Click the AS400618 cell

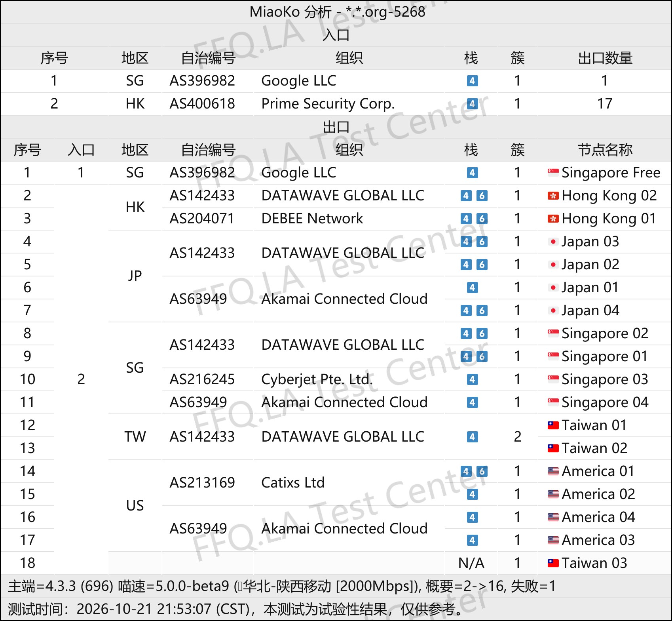tap(202, 104)
